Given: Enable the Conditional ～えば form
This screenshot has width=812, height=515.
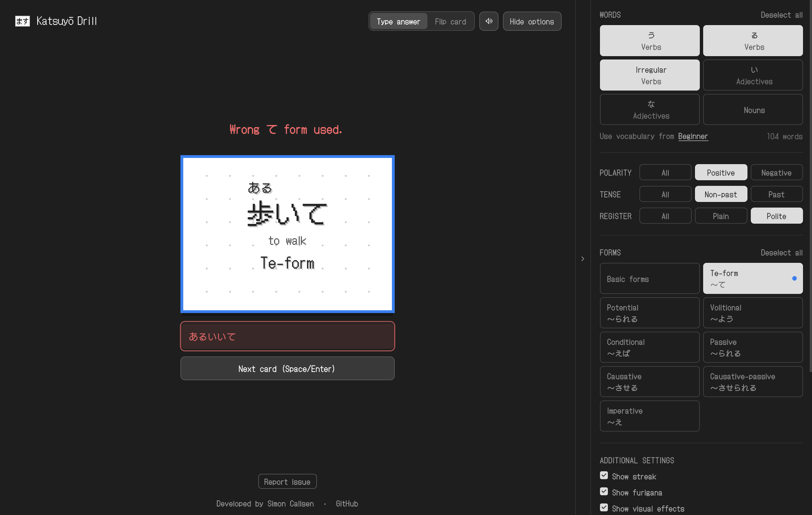Looking at the screenshot, I should coord(650,347).
